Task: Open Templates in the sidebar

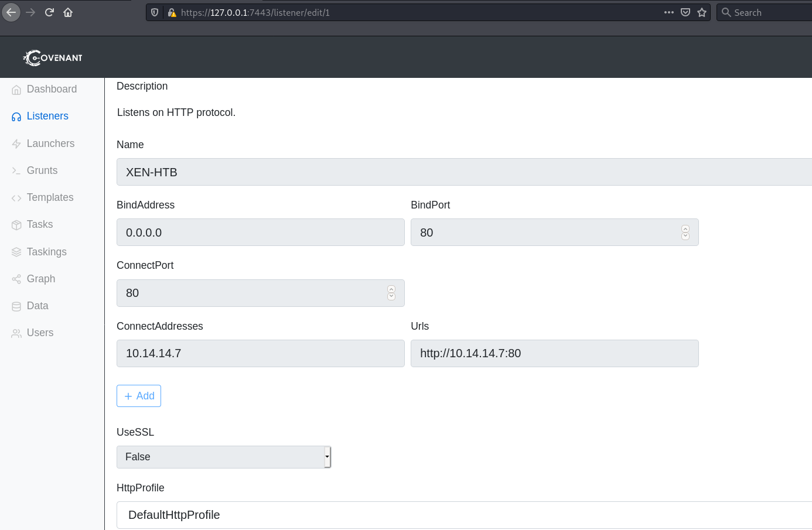Action: [x=50, y=197]
